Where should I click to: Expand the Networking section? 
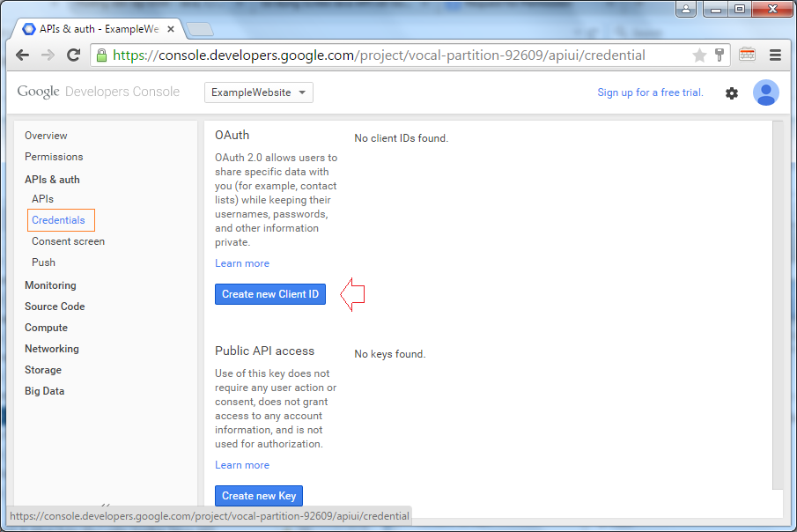coord(52,349)
